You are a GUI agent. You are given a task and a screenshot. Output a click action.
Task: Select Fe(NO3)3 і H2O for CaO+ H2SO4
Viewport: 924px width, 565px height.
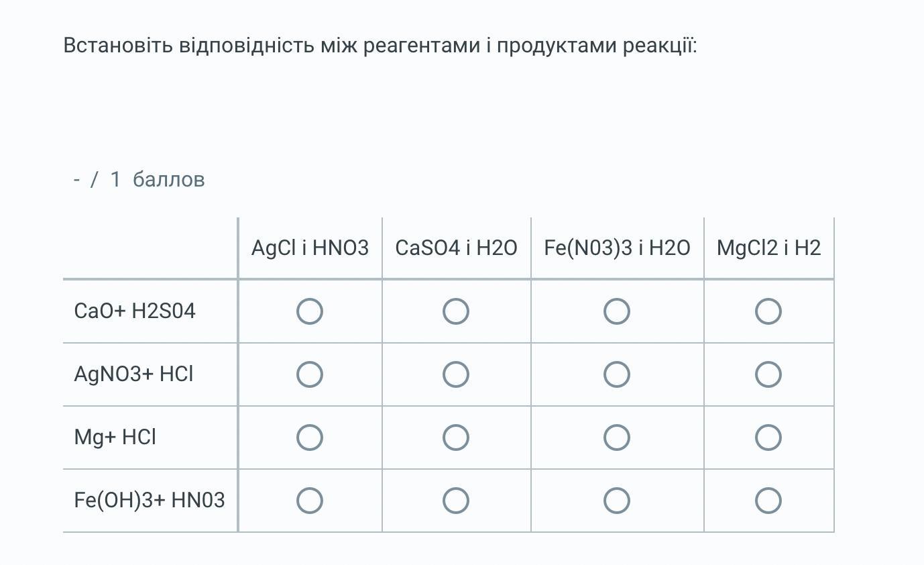point(617,311)
